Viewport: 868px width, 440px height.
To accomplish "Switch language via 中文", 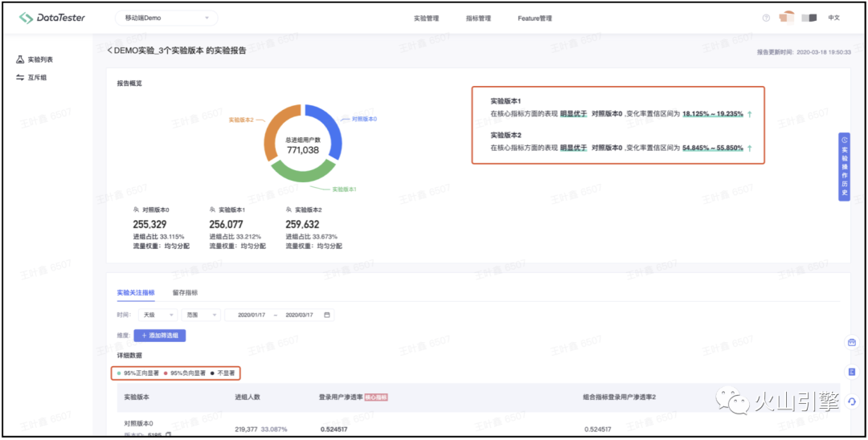I will tap(833, 18).
